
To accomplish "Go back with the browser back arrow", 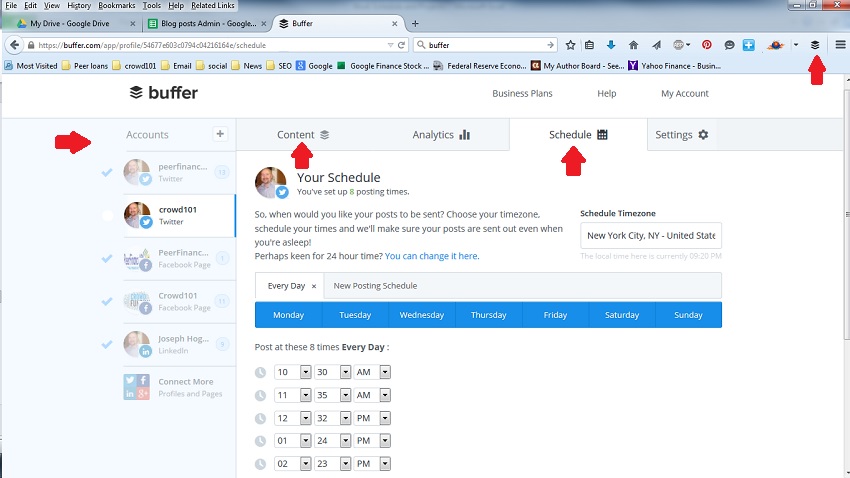I will coord(15,45).
